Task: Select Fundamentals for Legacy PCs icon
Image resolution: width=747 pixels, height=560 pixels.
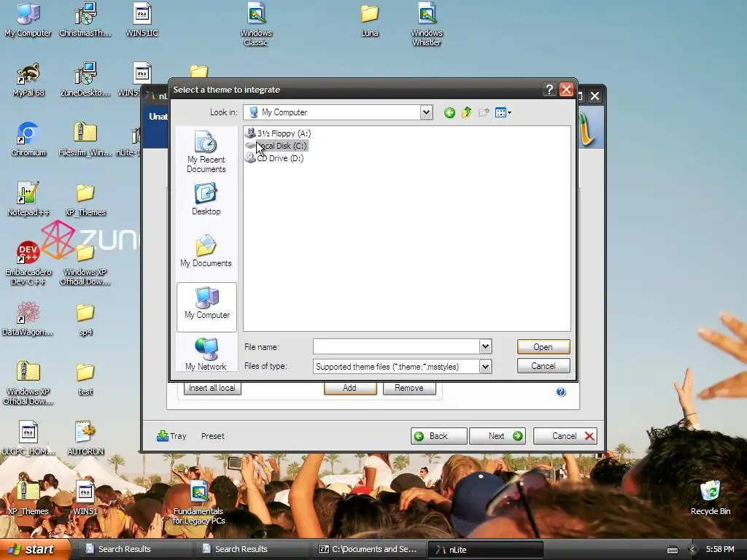Action: (x=198, y=503)
